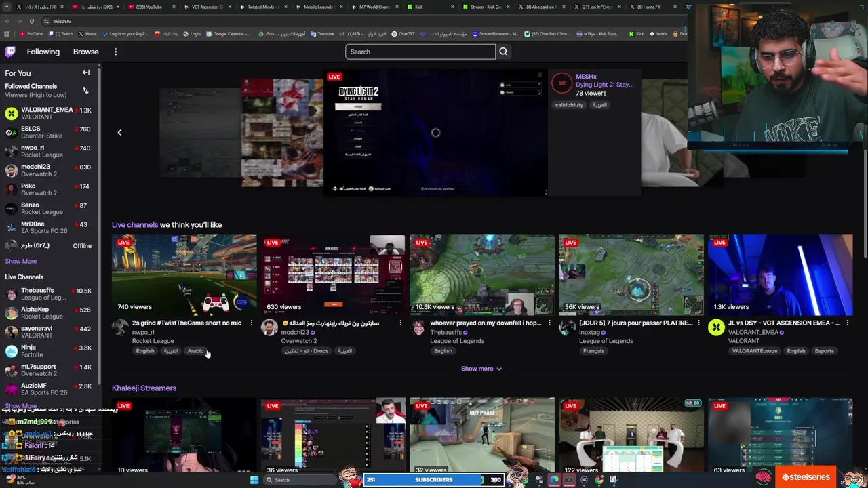Click the search magnifier button
The width and height of the screenshot is (868, 488).
click(503, 52)
